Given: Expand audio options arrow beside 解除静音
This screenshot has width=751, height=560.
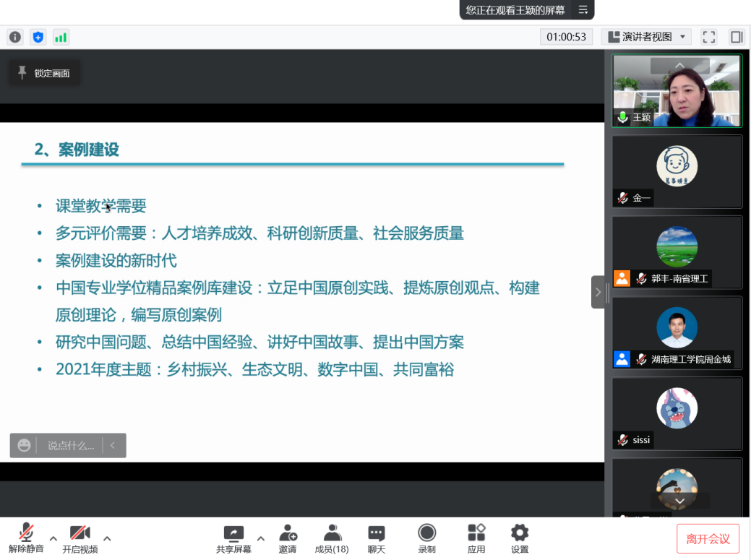Looking at the screenshot, I should (53, 538).
